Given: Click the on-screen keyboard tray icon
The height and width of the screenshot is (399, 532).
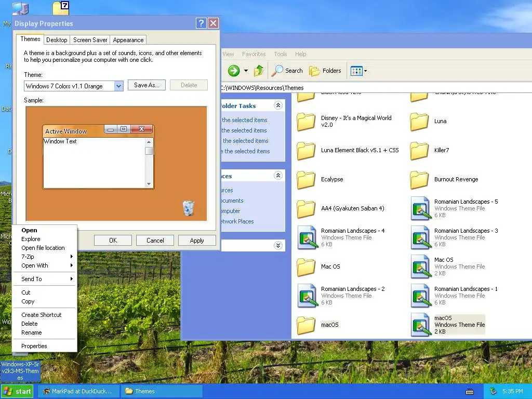Looking at the screenshot, I should tap(470, 392).
